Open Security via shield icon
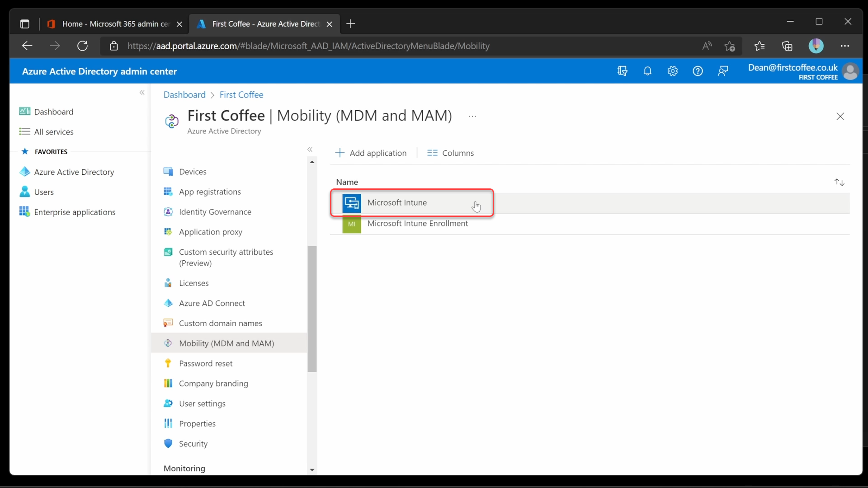Image resolution: width=868 pixels, height=488 pixels. (x=193, y=444)
